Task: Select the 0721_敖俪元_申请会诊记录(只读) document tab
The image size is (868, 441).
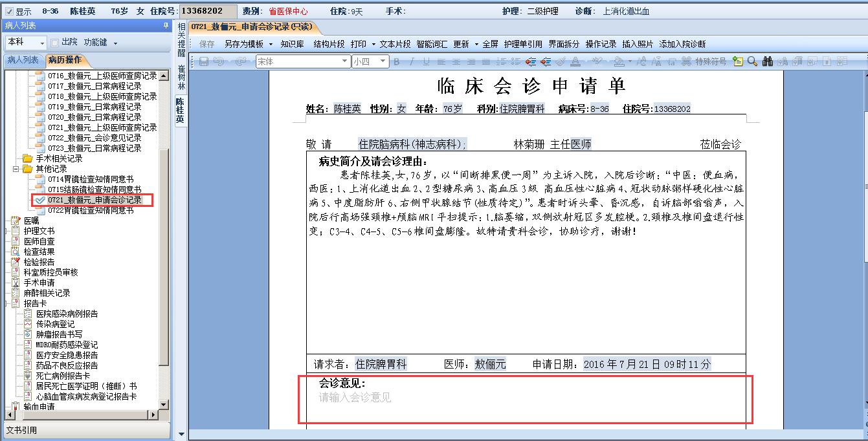Action: 251,27
